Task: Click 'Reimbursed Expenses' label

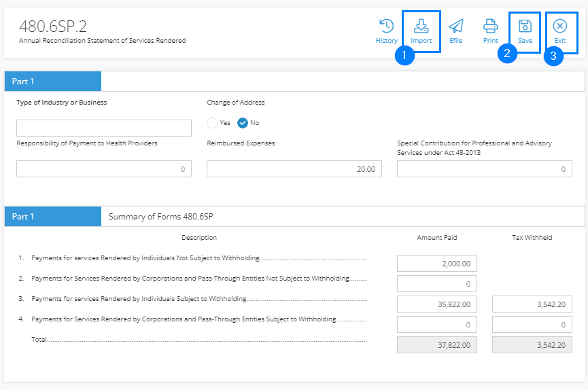Action: (241, 143)
